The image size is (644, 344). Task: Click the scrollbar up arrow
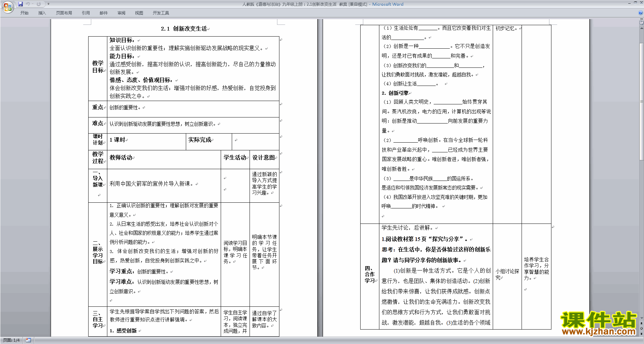[x=642, y=28]
